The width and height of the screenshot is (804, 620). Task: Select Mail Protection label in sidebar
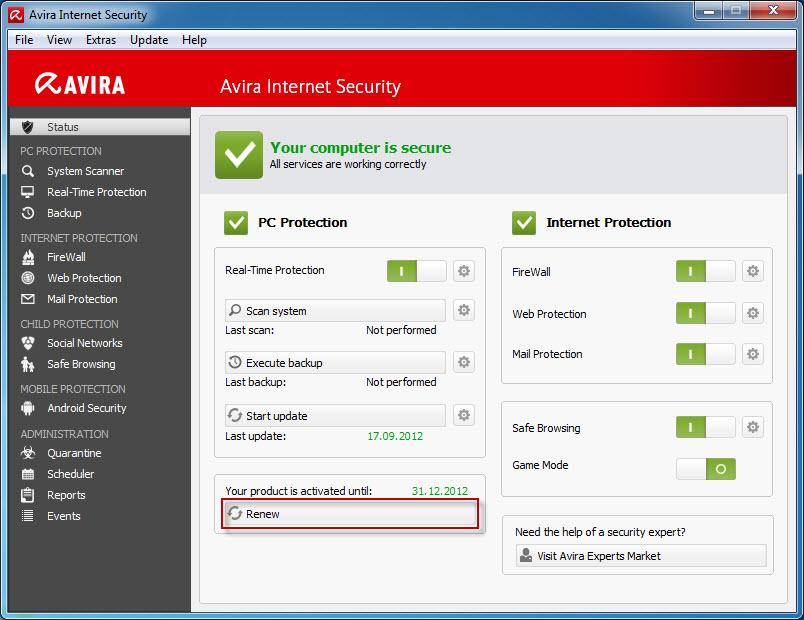83,299
